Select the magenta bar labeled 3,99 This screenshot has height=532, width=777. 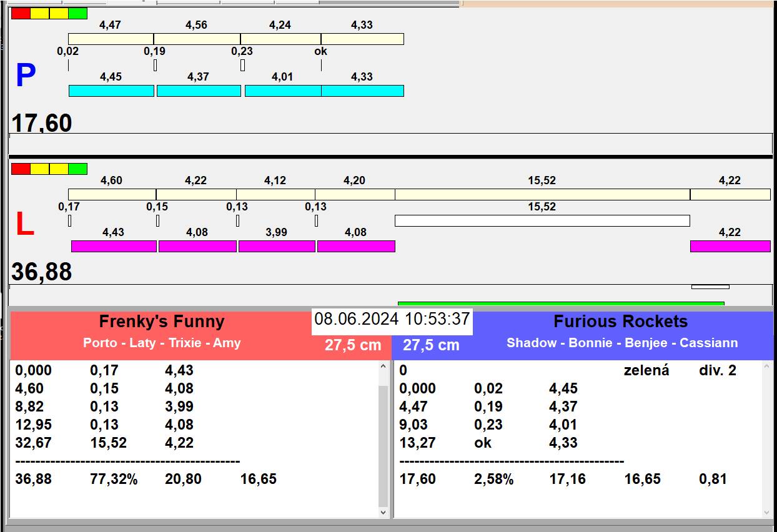pyautogui.click(x=277, y=246)
